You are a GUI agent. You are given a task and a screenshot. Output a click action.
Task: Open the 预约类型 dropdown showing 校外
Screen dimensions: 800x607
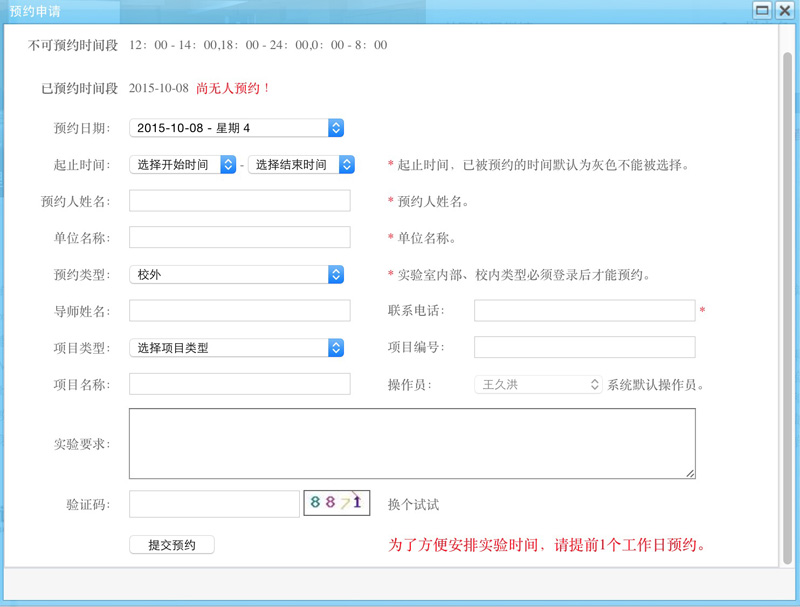[237, 274]
